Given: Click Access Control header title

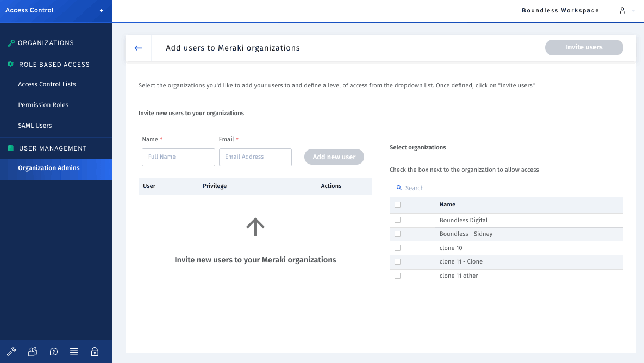Looking at the screenshot, I should 29,10.
